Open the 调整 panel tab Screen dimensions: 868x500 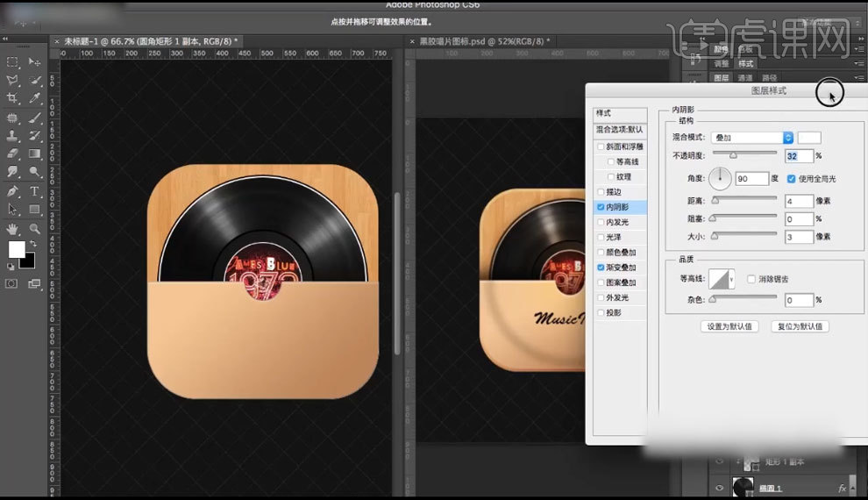(x=722, y=64)
